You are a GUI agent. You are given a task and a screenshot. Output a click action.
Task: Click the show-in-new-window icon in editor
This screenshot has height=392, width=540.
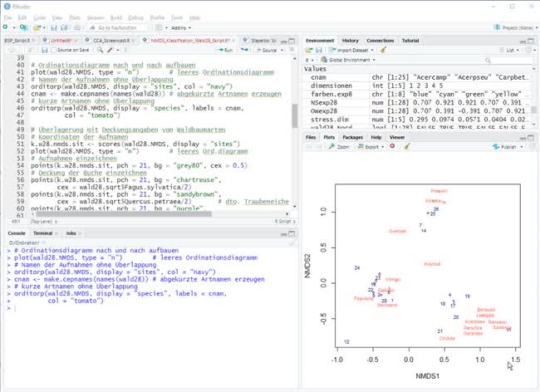(x=30, y=51)
